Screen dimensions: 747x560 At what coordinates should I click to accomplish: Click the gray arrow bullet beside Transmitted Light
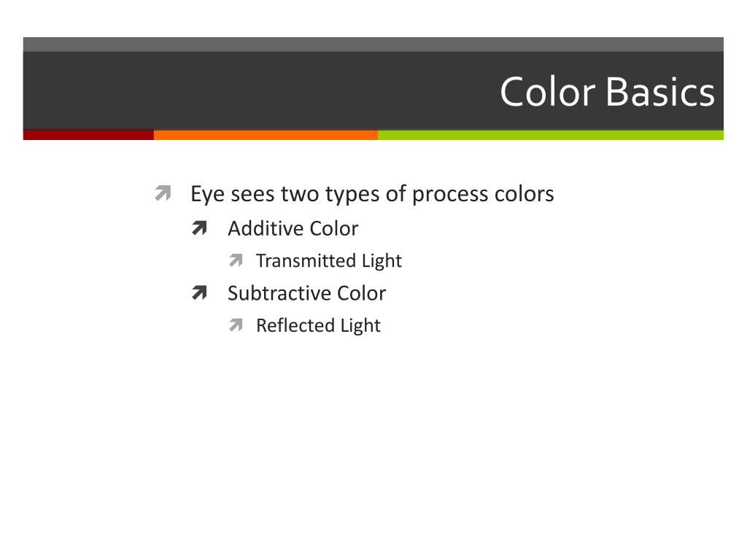[x=236, y=260]
